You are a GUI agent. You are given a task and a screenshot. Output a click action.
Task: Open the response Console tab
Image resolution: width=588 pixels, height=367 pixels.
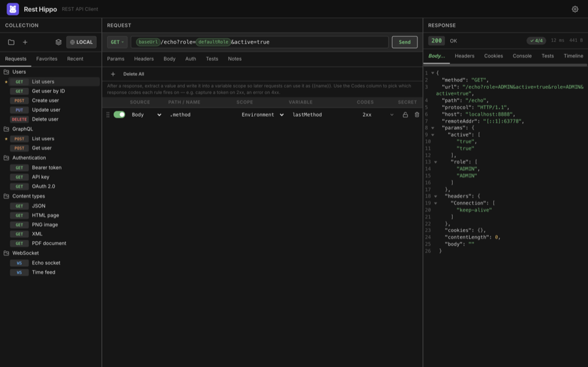tap(522, 56)
